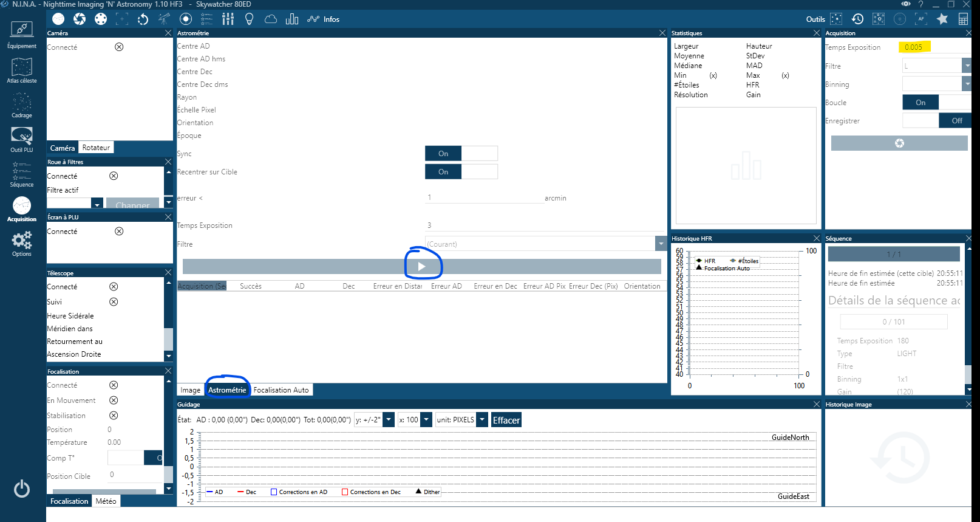Image resolution: width=980 pixels, height=522 pixels.
Task: Toggle the Recentrer sur Cible switch
Action: pyautogui.click(x=461, y=172)
